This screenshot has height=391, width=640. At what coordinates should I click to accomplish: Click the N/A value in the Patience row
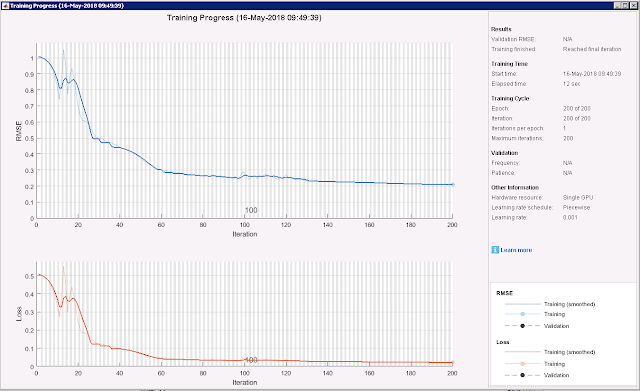tap(567, 173)
